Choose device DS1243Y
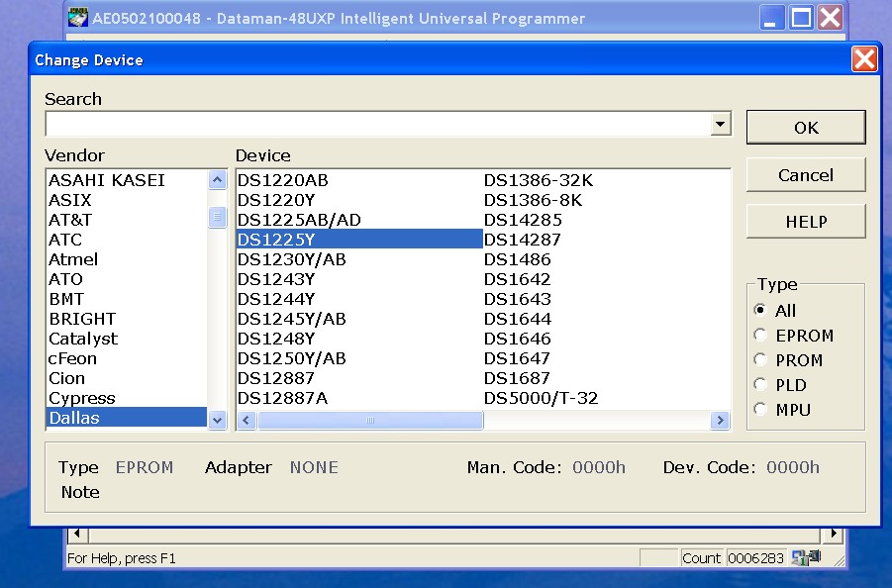 [359, 279]
